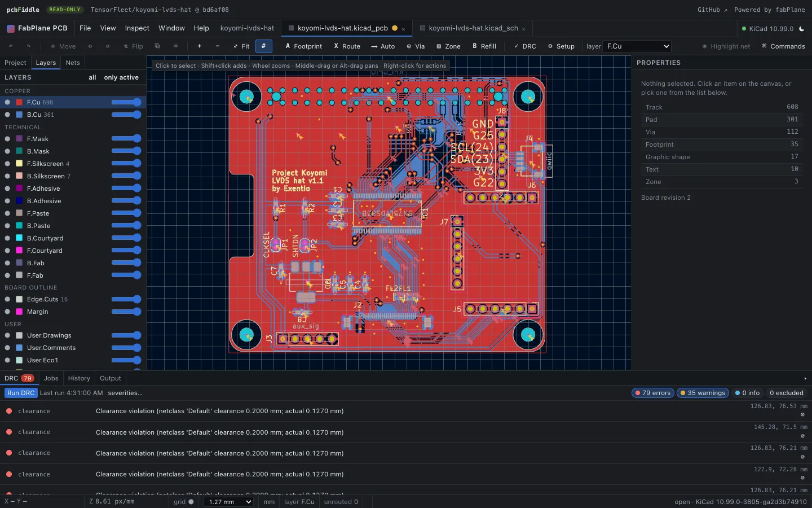The height and width of the screenshot is (508, 812).
Task: Toggle the grid hash button
Action: [263, 46]
